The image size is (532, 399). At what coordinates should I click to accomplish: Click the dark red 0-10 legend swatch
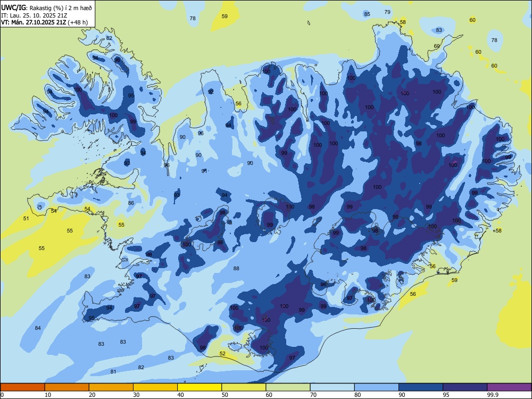[x=22, y=387]
